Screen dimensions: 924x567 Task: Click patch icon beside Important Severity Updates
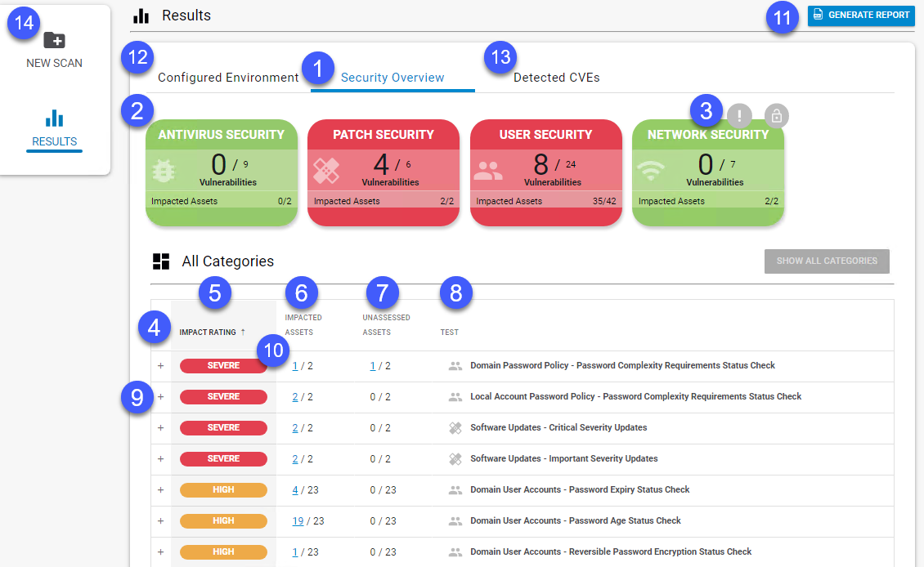point(455,458)
